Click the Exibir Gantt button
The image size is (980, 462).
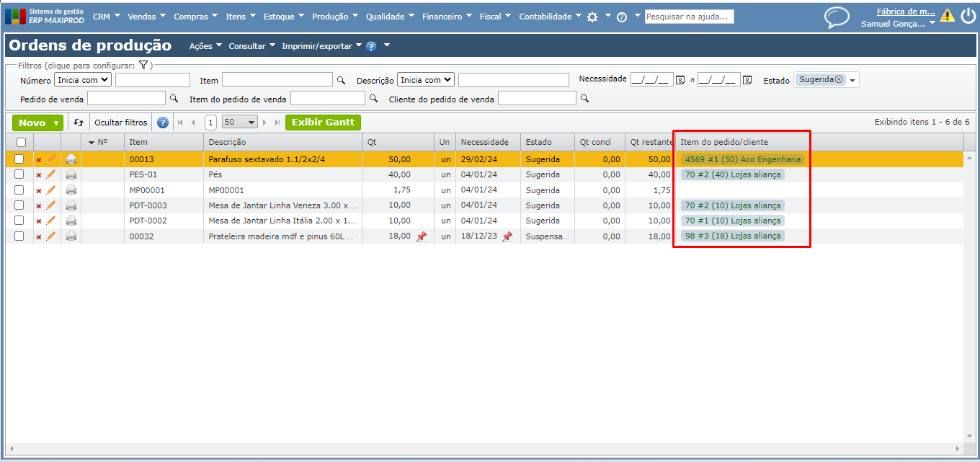tap(323, 123)
